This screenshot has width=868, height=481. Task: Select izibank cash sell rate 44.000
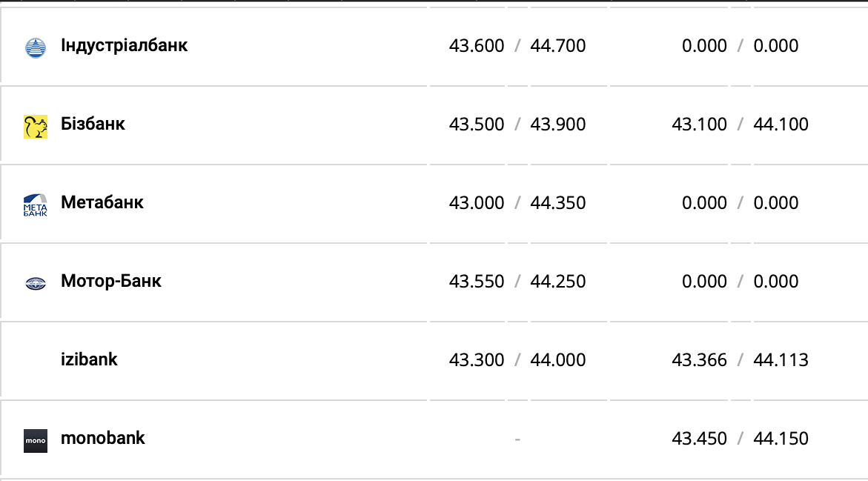(x=558, y=360)
